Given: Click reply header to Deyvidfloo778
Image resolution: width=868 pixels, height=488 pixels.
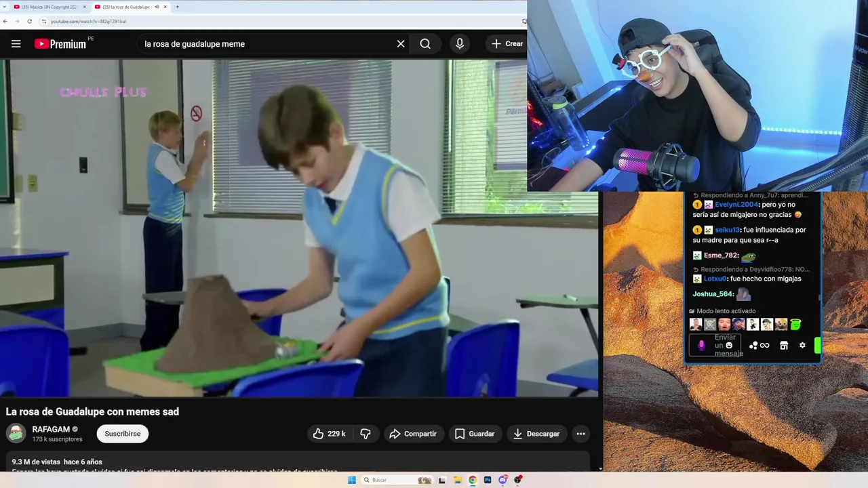Looking at the screenshot, I should pos(751,269).
